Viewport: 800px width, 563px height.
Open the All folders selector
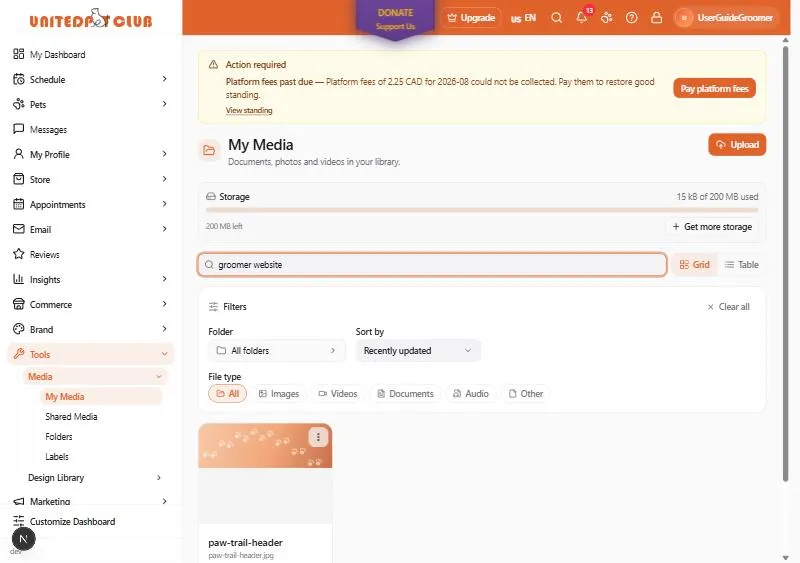pos(277,351)
